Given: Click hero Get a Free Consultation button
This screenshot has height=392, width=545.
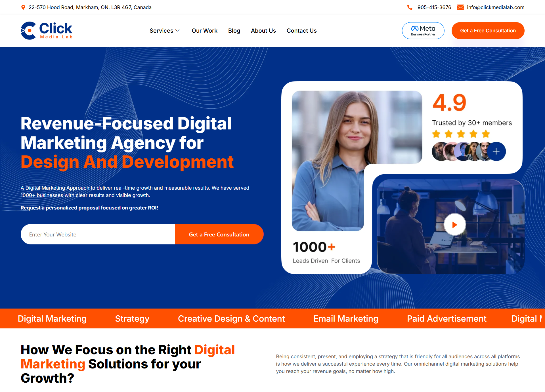Looking at the screenshot, I should [x=219, y=234].
